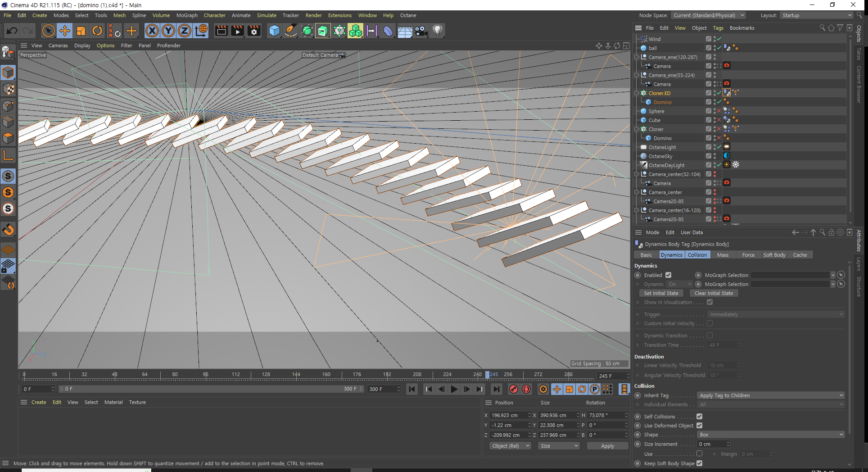
Task: Click Clear Initial State button
Action: (714, 293)
